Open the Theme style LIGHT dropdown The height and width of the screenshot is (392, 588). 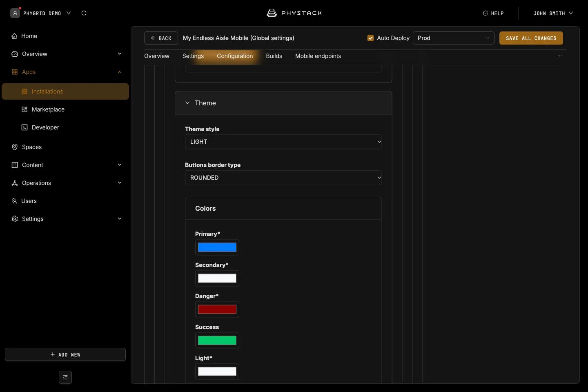click(x=283, y=142)
